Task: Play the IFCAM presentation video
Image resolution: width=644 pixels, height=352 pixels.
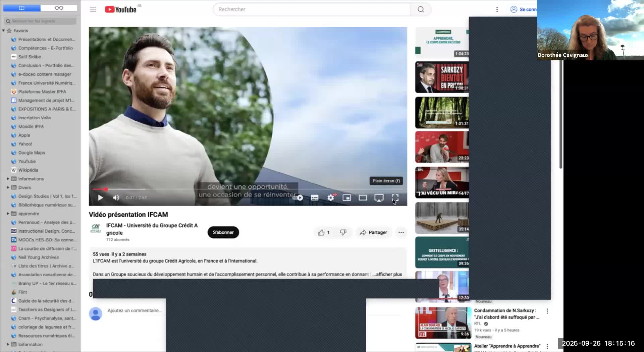Action: (100, 198)
